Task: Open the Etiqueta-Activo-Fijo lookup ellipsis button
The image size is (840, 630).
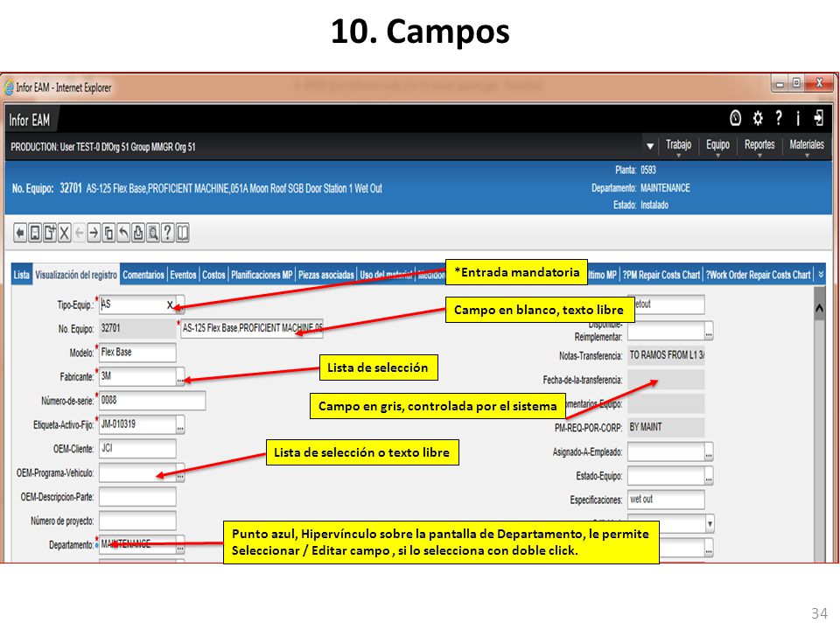Action: (x=180, y=425)
